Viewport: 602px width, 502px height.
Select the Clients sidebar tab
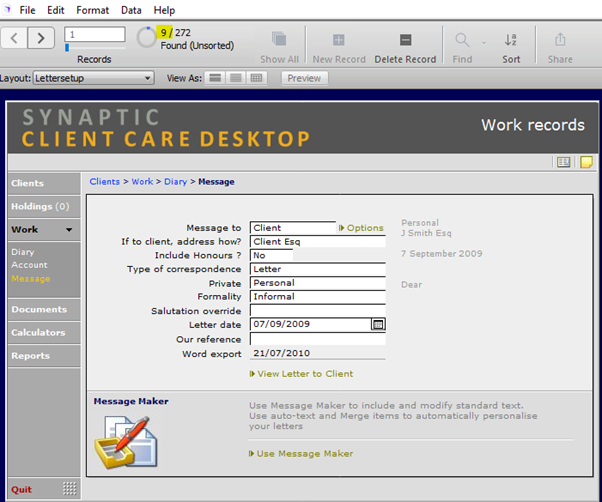[44, 183]
